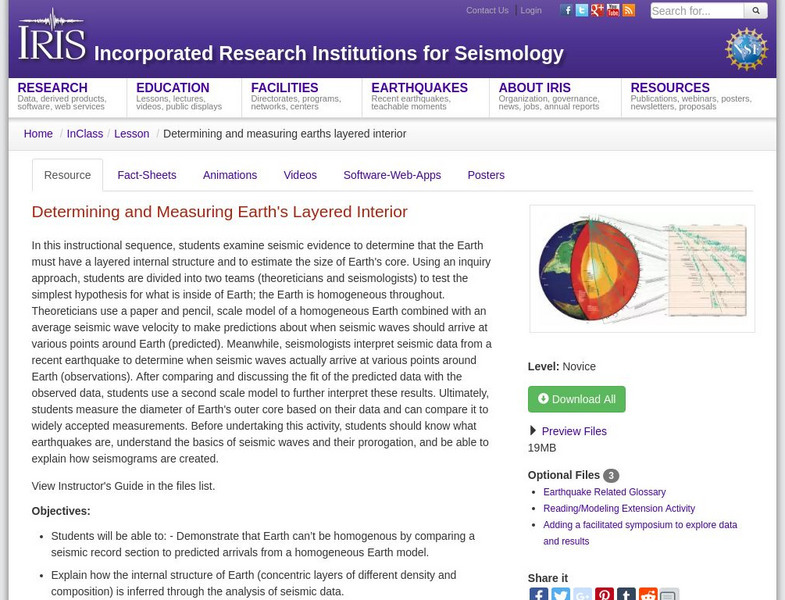Open the Facebook icon in header
This screenshot has width=785, height=600.
point(566,10)
